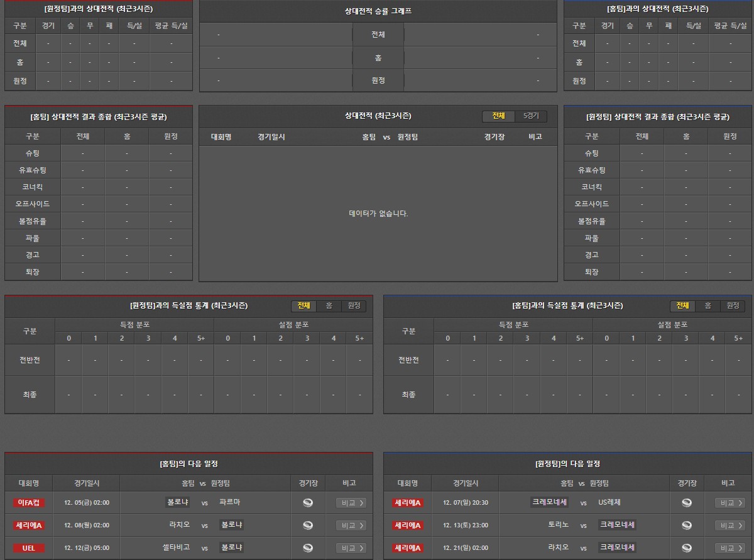Screen dimensions: 754x560
Task: Click stadium icon for 토리노 vs 크레모네세 match
Action: [x=687, y=525]
